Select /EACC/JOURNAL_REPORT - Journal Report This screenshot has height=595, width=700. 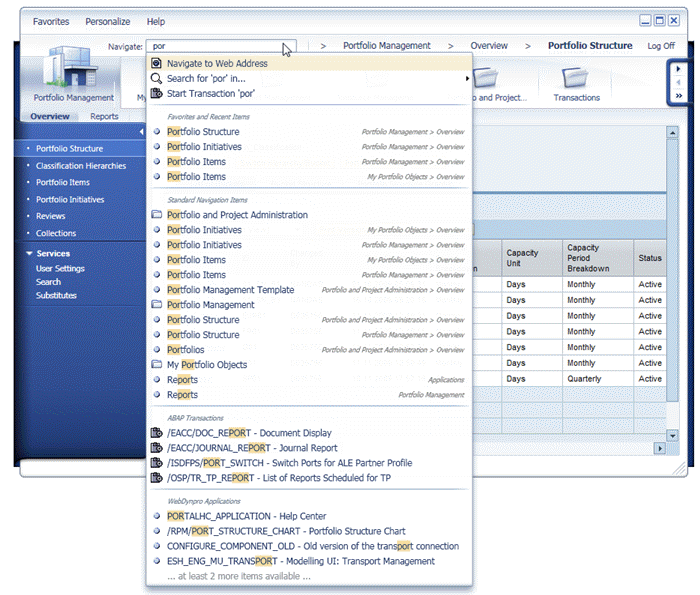309,448
